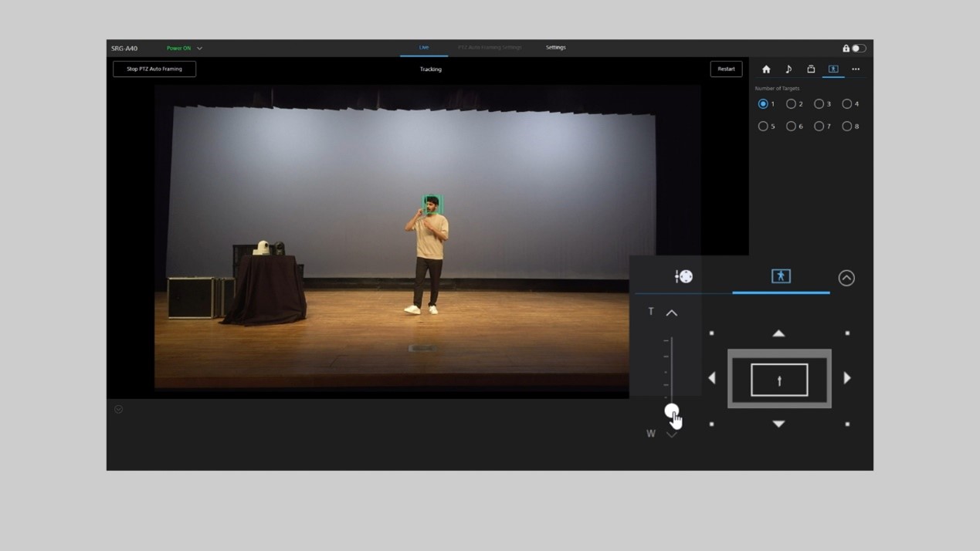Click the up arrow to move frame up

(778, 333)
